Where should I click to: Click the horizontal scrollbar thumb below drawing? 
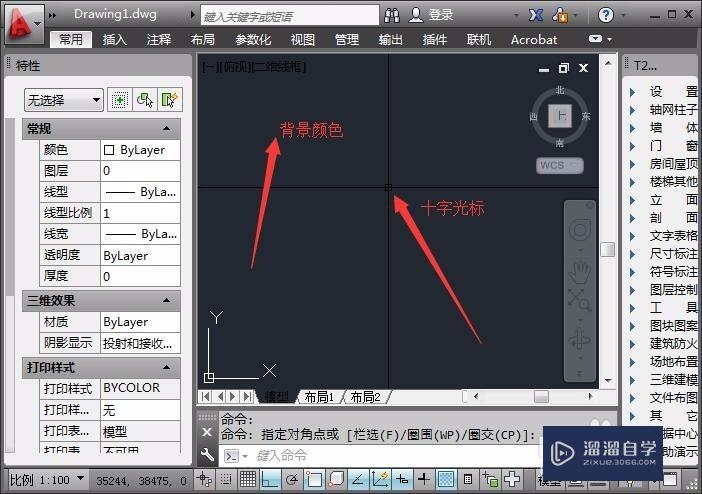tap(541, 396)
